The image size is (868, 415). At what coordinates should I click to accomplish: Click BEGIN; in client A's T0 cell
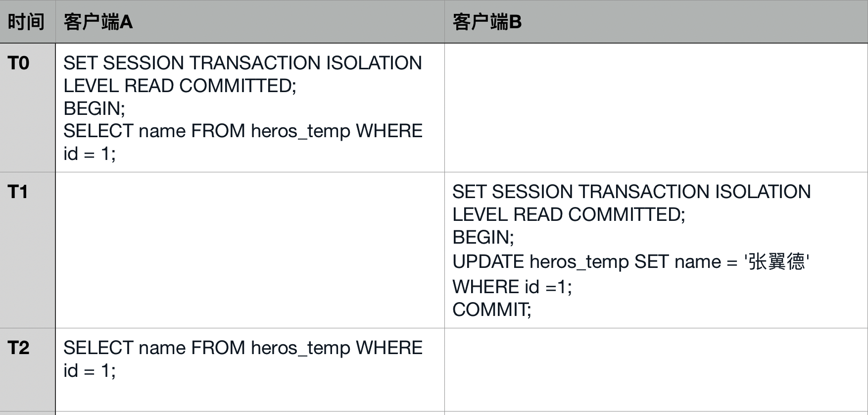click(94, 108)
